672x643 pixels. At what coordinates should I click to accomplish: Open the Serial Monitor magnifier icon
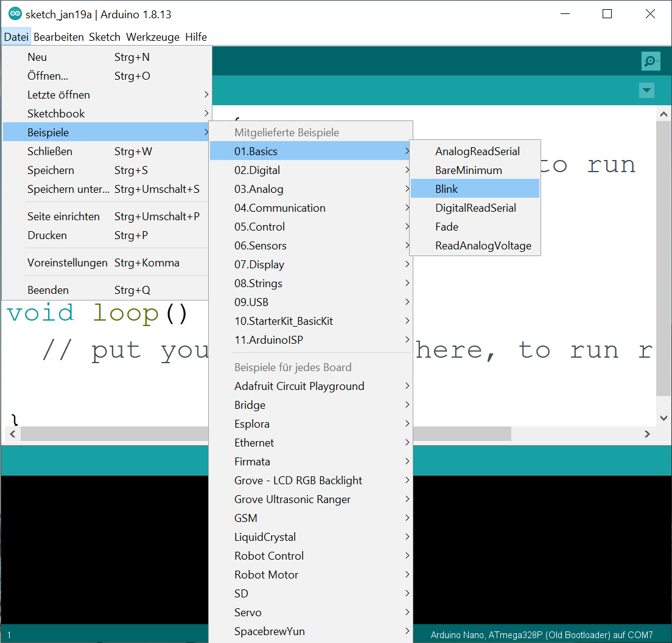651,61
